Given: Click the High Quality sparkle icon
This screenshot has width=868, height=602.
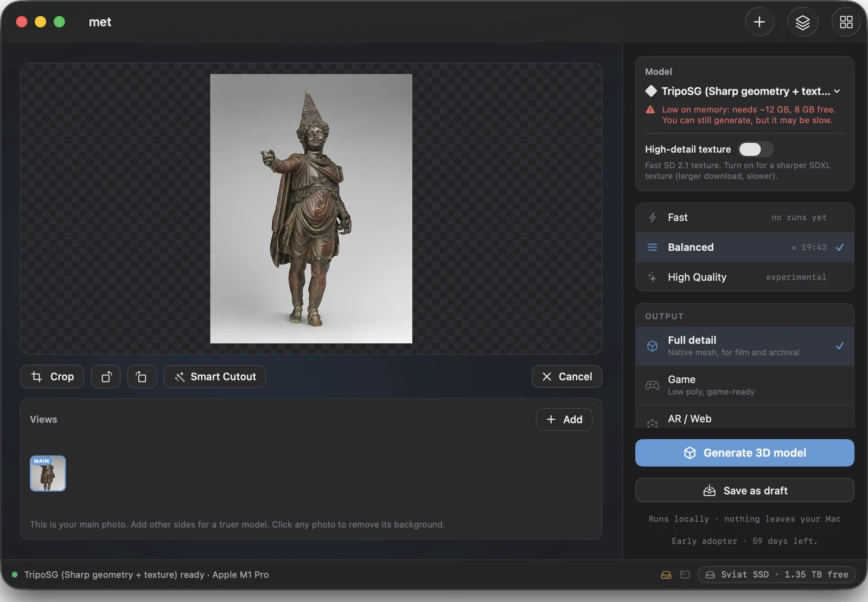Looking at the screenshot, I should [x=653, y=277].
